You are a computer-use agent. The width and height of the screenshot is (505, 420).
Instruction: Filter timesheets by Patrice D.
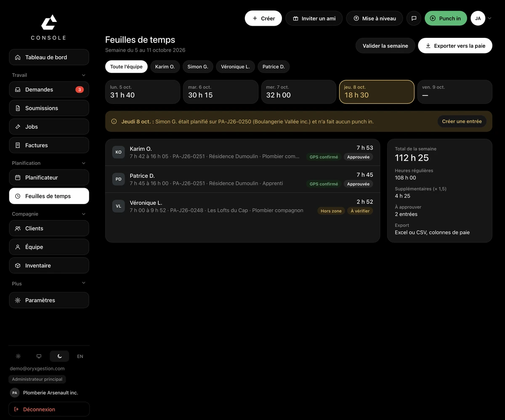(x=274, y=66)
